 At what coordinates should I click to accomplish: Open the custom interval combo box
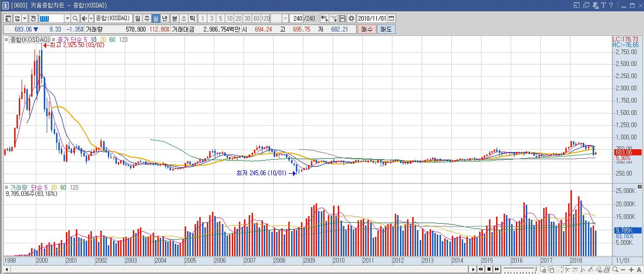coord(280,19)
